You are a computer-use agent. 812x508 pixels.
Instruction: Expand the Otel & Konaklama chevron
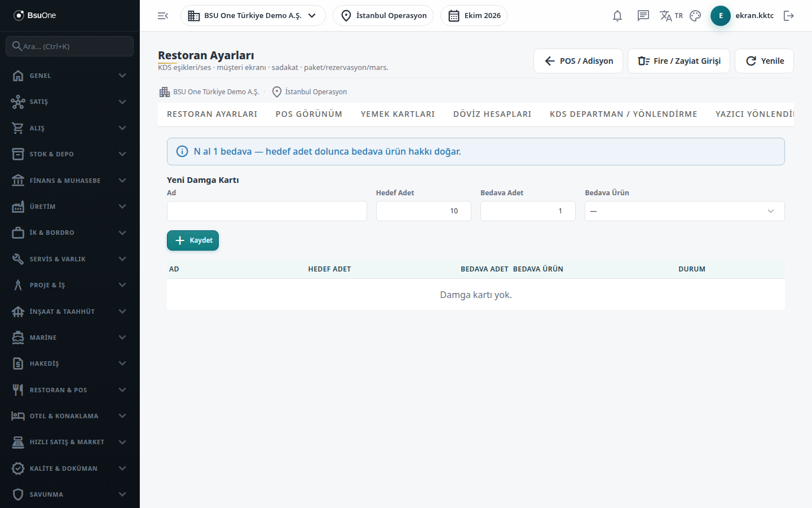(x=122, y=416)
